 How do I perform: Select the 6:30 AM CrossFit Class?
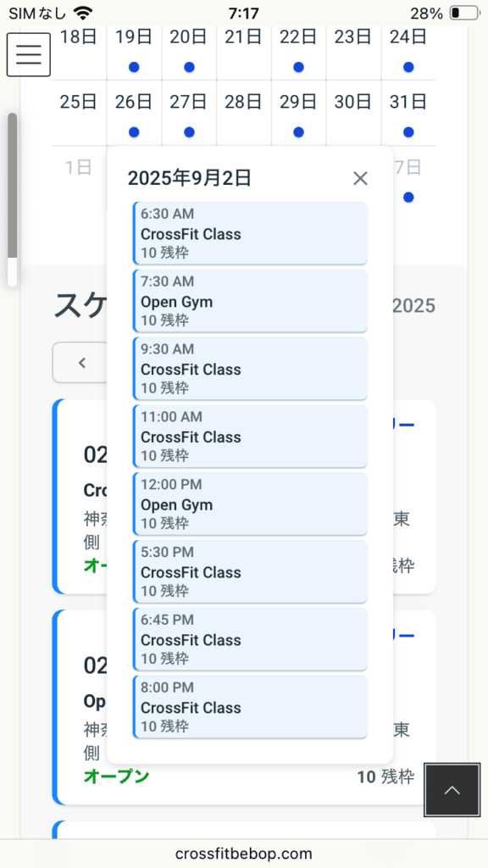tap(250, 233)
